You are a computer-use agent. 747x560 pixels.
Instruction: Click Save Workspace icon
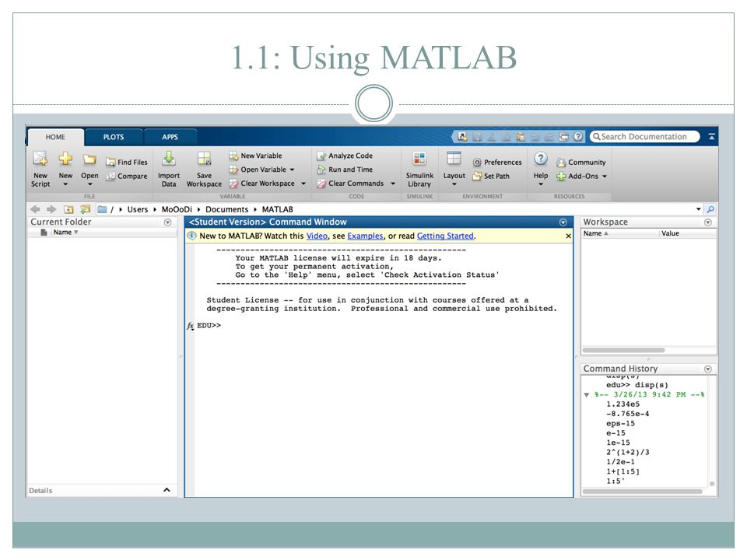(x=204, y=159)
